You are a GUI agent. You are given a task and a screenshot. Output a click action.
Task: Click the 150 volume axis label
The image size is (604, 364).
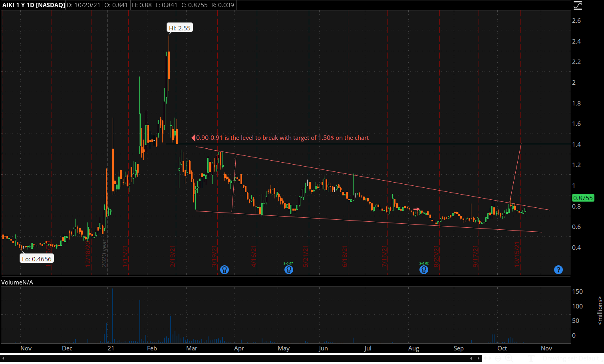(577, 292)
